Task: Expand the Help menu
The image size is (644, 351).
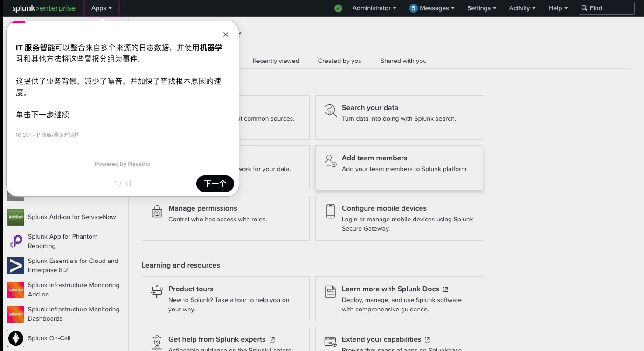Action: point(558,8)
